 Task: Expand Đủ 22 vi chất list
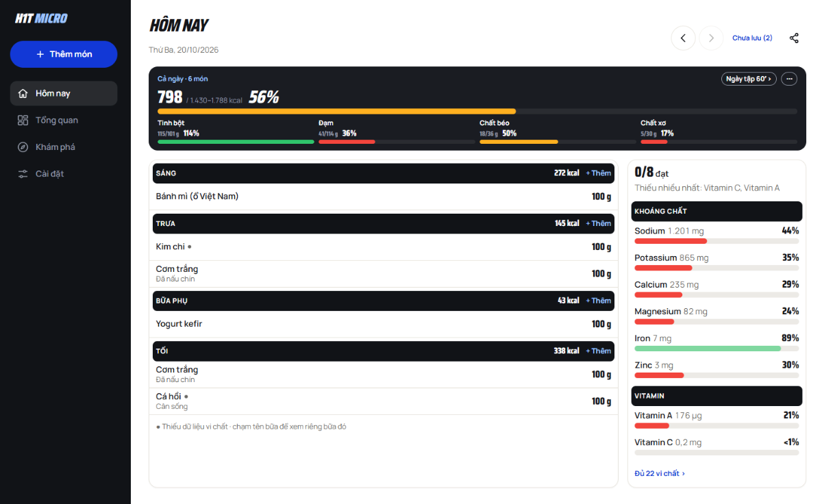point(660,473)
